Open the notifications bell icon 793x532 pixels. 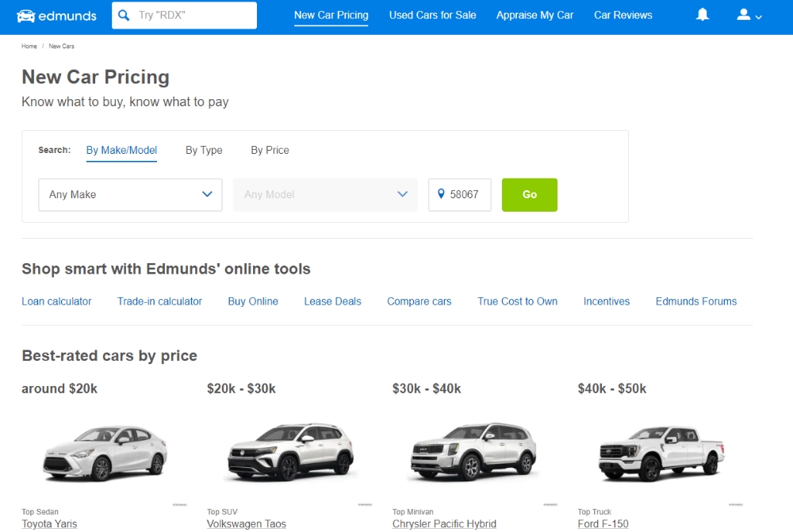703,14
